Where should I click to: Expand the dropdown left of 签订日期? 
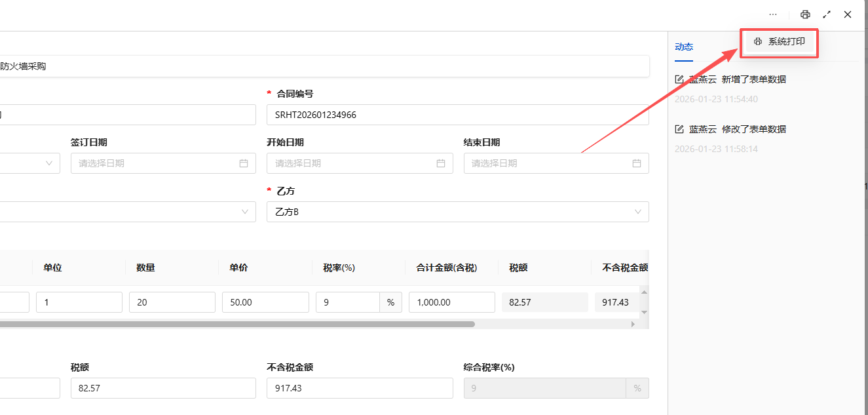tap(49, 163)
